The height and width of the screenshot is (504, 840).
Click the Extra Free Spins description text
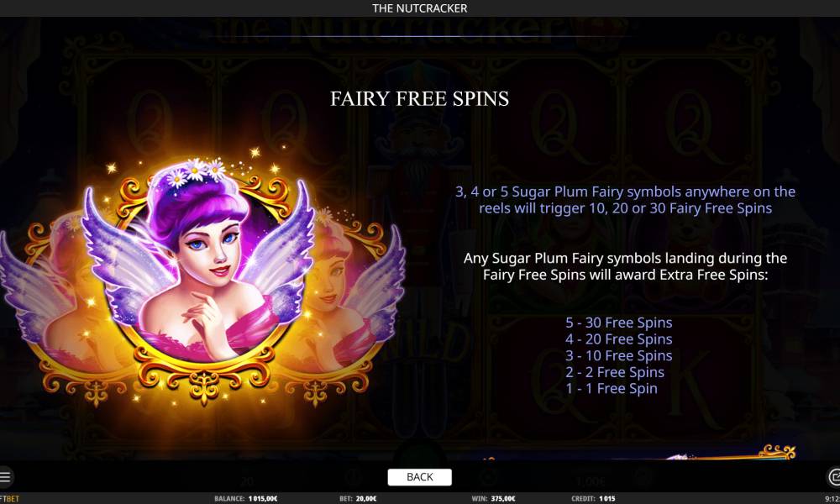point(625,266)
